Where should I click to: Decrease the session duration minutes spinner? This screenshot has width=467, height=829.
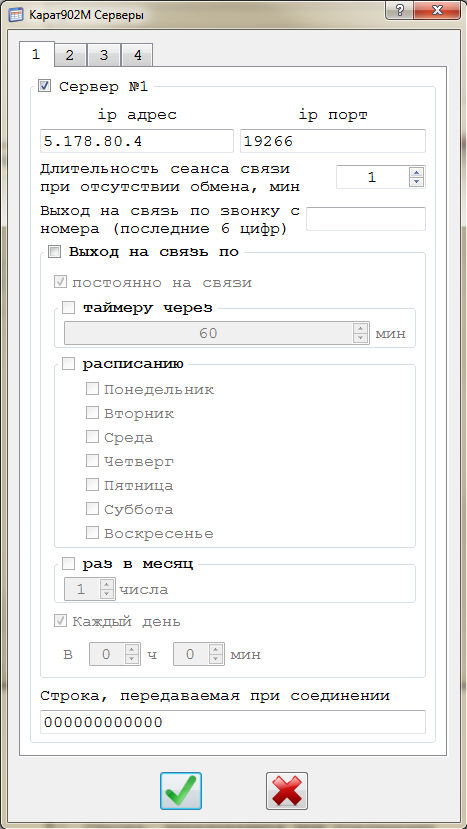click(x=417, y=182)
